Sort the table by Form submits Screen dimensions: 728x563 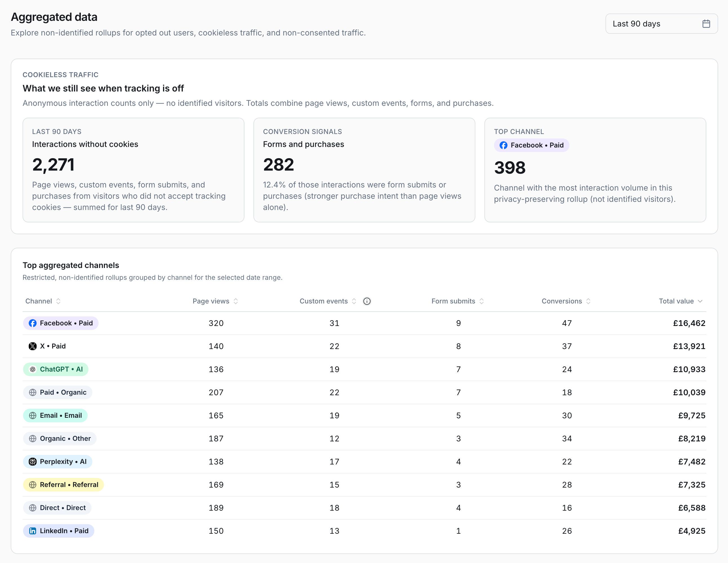[x=482, y=301]
